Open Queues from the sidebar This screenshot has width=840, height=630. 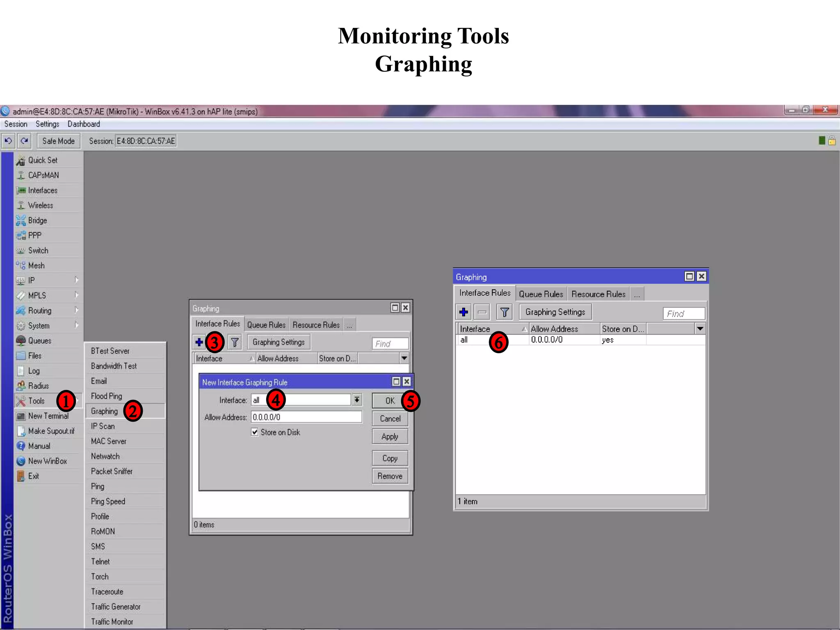[x=39, y=341]
